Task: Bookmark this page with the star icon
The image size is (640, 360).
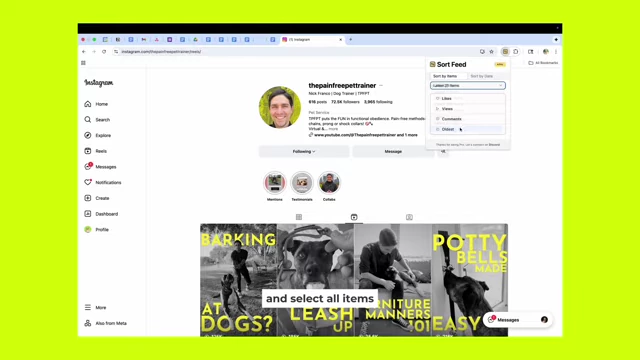Action: pos(491,52)
